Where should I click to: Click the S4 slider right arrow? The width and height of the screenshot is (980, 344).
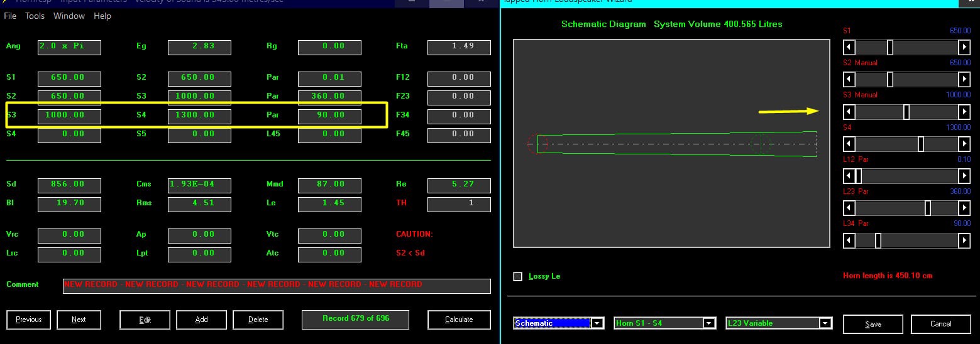(x=964, y=144)
